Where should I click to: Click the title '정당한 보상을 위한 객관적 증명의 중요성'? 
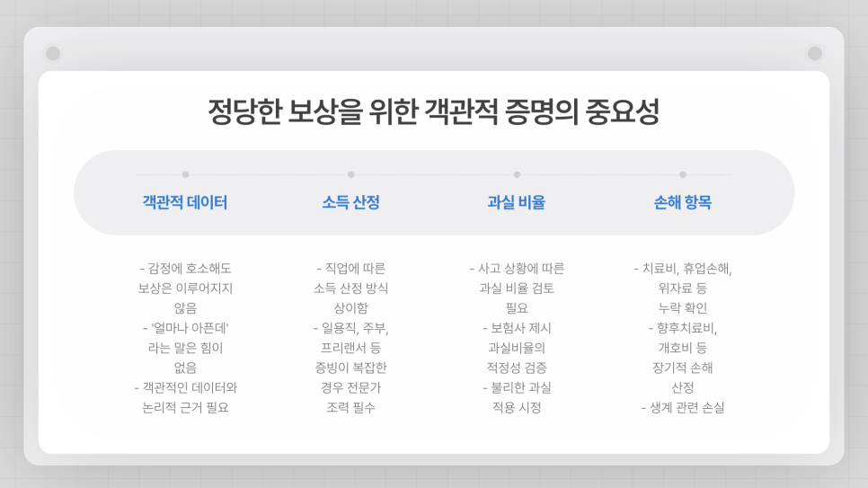coord(433,111)
